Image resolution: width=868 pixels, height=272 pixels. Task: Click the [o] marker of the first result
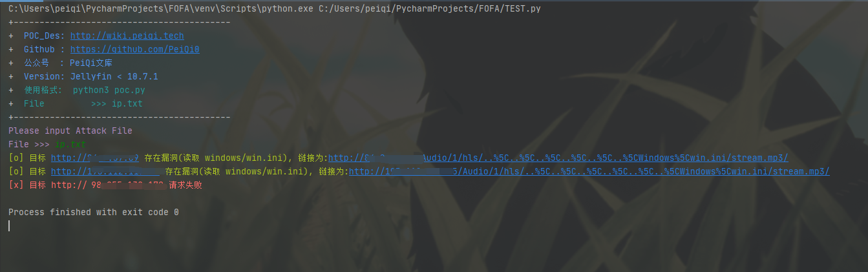click(x=16, y=158)
